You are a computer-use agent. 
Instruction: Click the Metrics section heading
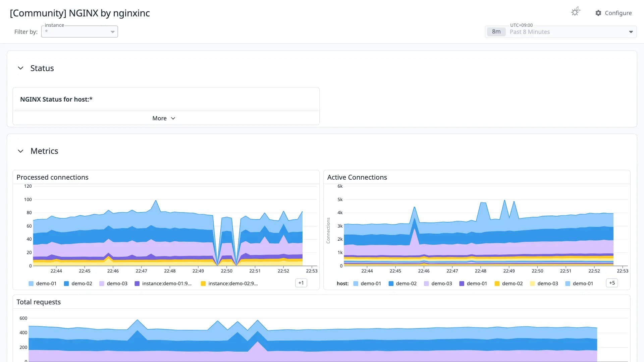point(44,151)
